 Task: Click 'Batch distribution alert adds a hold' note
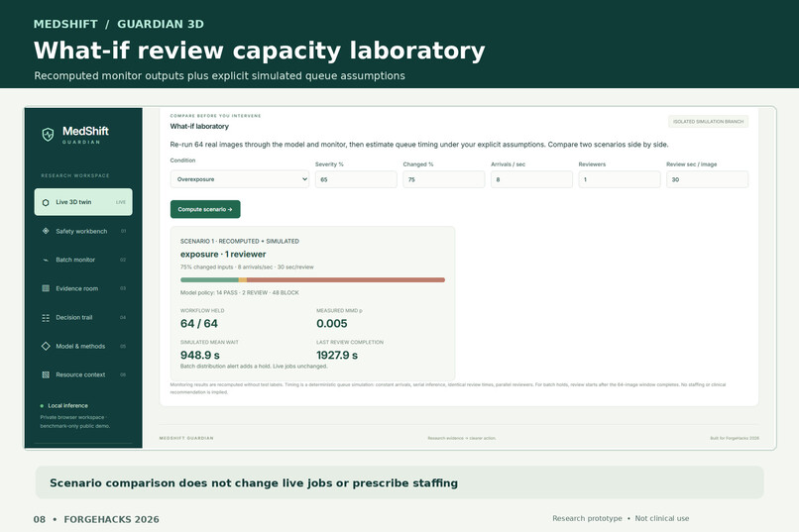coord(254,366)
